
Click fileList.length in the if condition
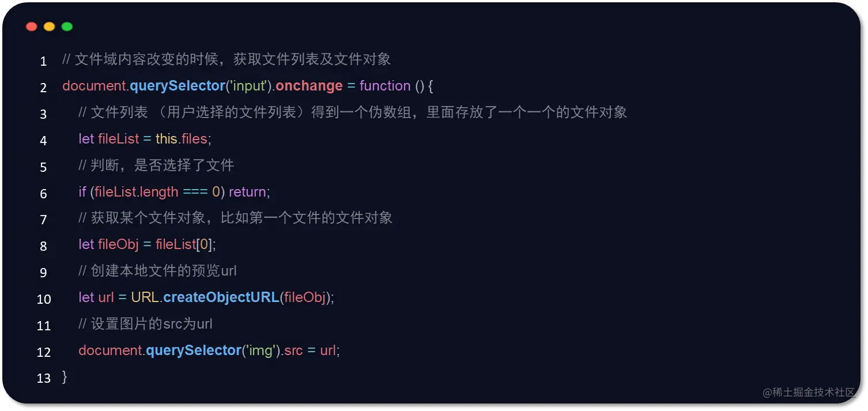coord(137,192)
